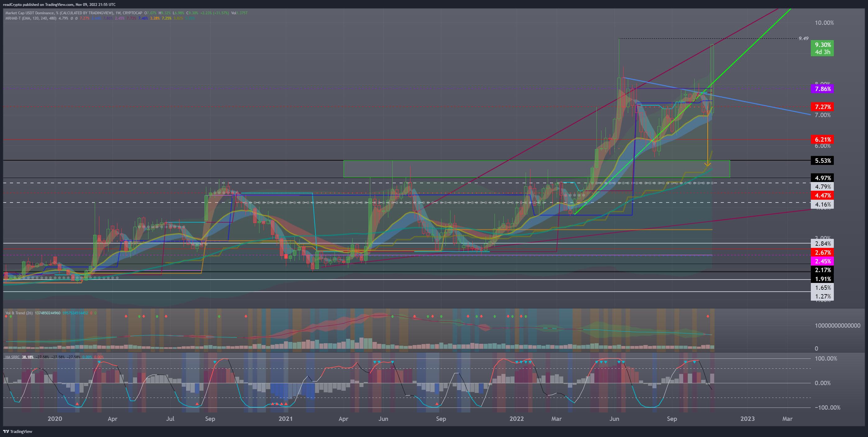868x437 pixels.
Task: Click the Jul time axis label
Action: click(170, 419)
